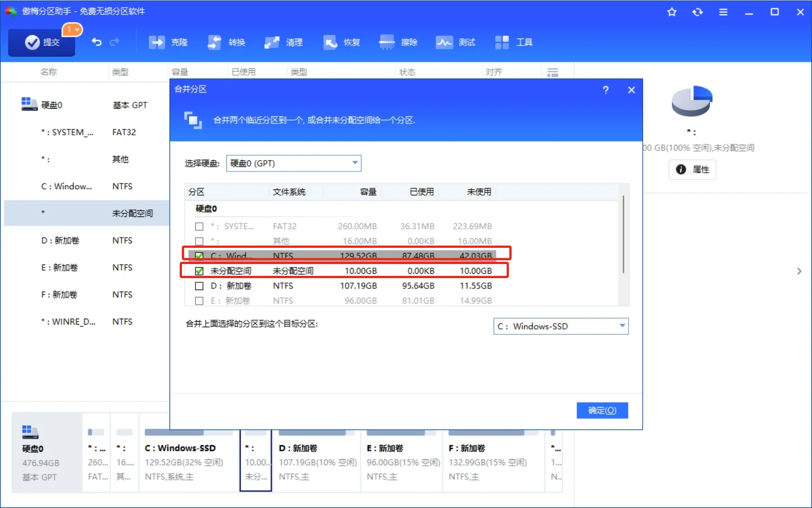
Task: Open the 恢复 recovery tool
Action: (x=341, y=42)
